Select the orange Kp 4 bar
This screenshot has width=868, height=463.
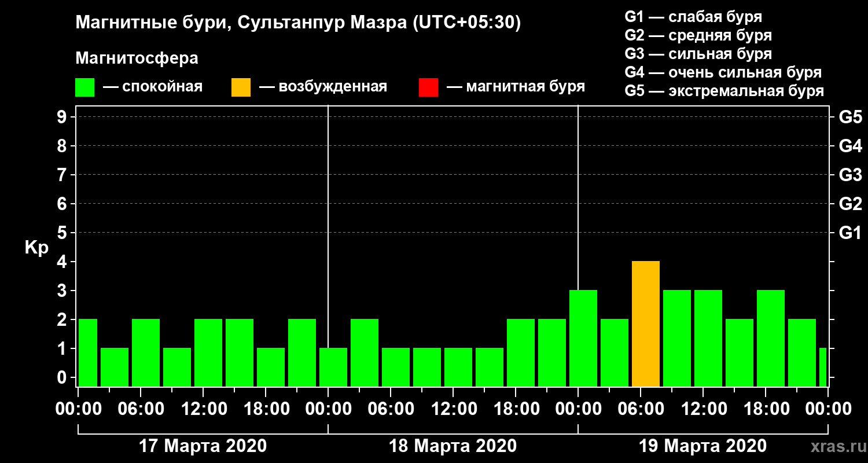click(x=646, y=324)
